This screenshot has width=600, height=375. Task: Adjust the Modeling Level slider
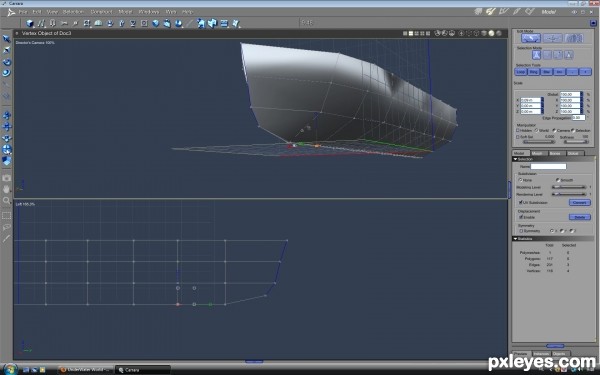pos(569,187)
